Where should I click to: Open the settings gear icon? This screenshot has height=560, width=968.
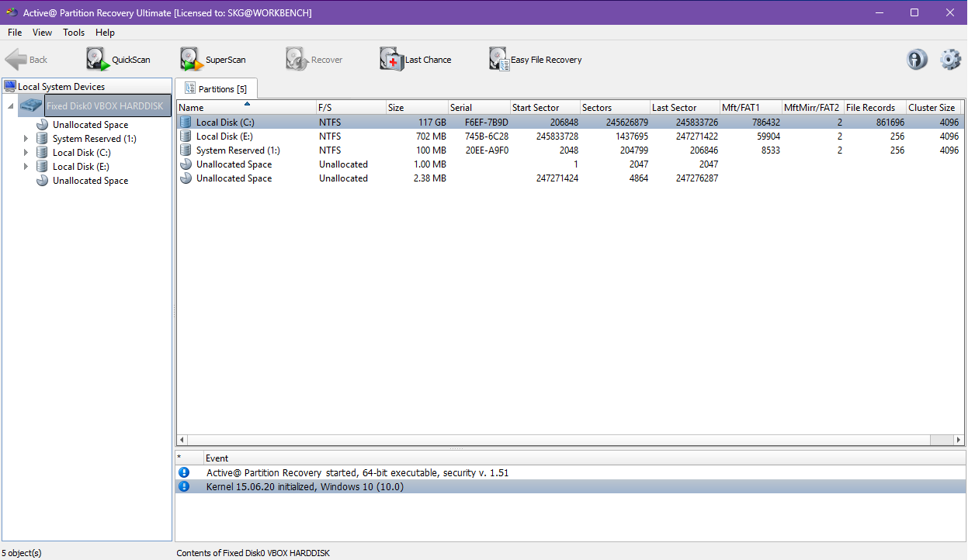point(951,60)
